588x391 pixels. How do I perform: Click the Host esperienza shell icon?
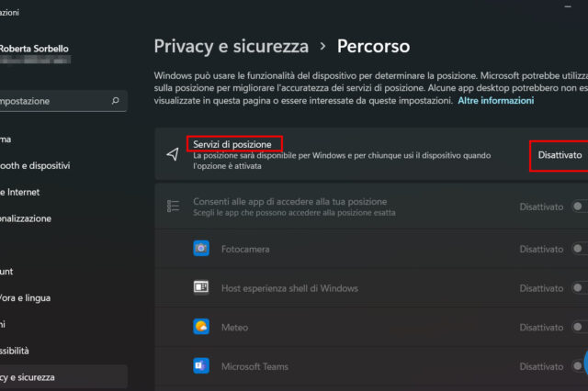click(x=201, y=288)
